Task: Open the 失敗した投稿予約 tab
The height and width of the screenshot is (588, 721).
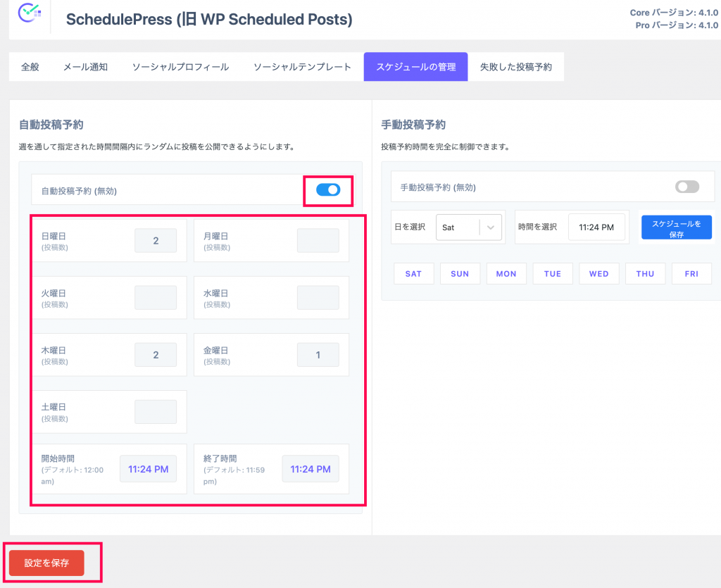Action: coord(516,67)
